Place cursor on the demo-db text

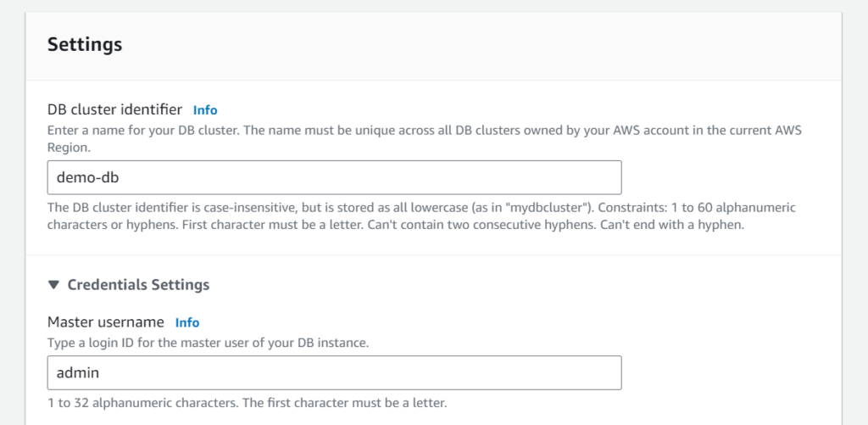coord(88,177)
